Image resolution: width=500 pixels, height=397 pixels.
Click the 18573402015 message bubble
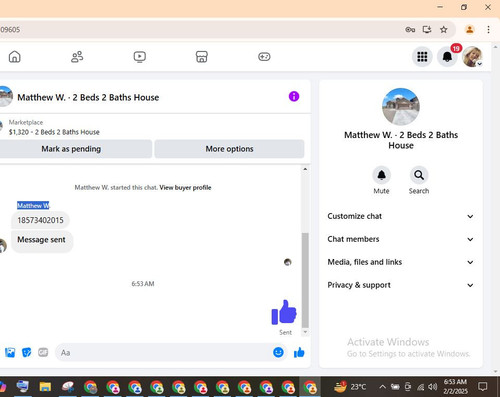point(40,220)
